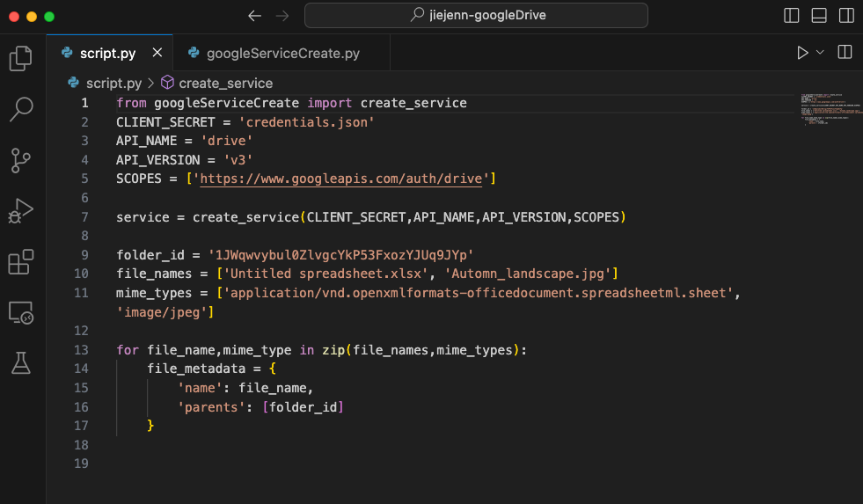Split the editor to the right
Viewport: 863px width, 504px height.
coord(845,52)
